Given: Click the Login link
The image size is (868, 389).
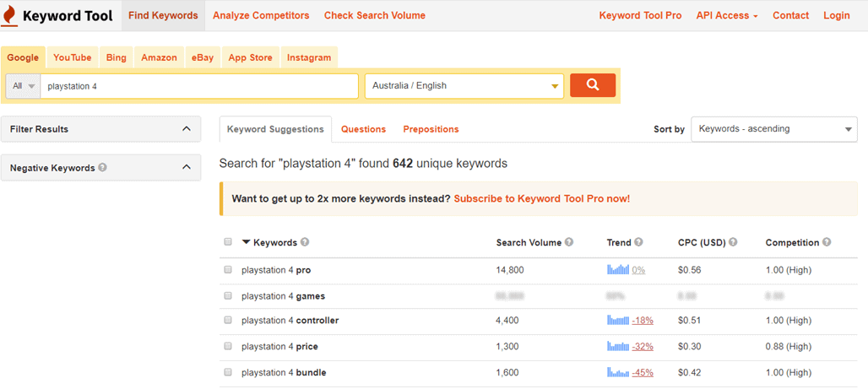Looking at the screenshot, I should [837, 15].
